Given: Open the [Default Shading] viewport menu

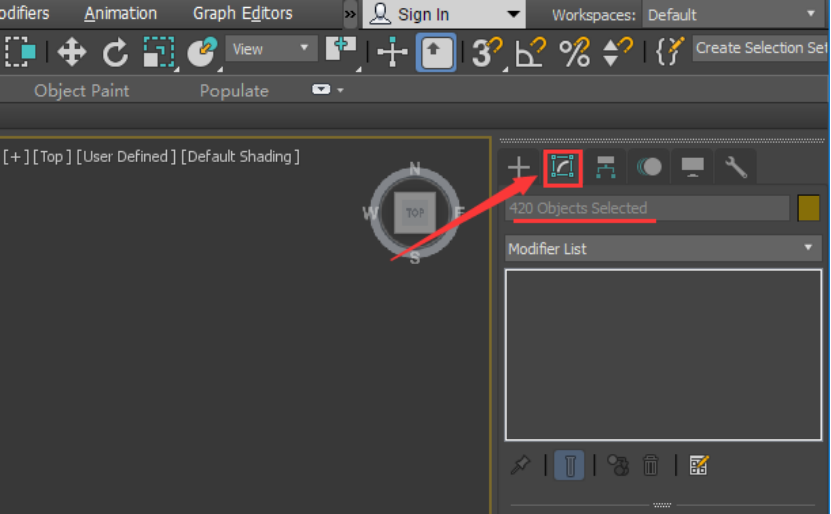Looking at the screenshot, I should (x=240, y=157).
